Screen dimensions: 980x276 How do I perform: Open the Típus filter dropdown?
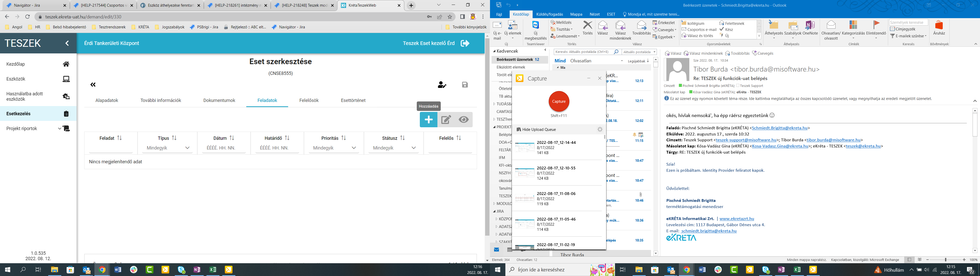click(168, 148)
